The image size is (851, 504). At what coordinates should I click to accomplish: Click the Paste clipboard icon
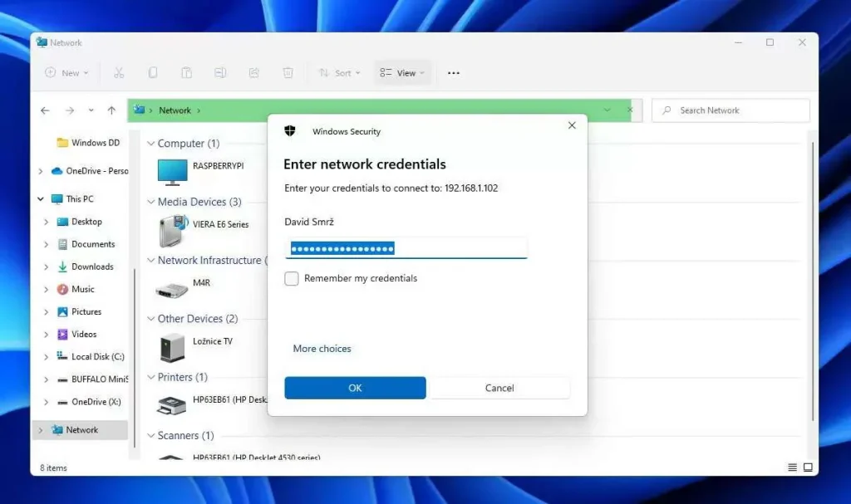[186, 73]
